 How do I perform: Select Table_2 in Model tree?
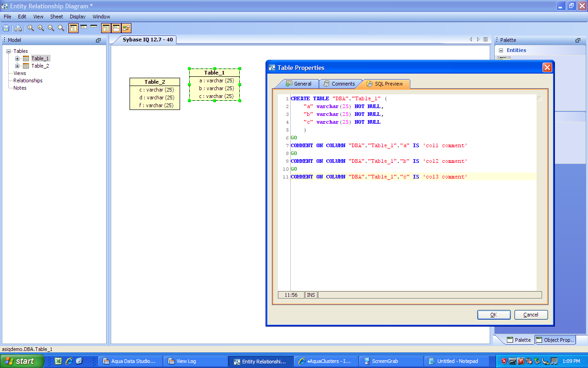click(x=40, y=66)
